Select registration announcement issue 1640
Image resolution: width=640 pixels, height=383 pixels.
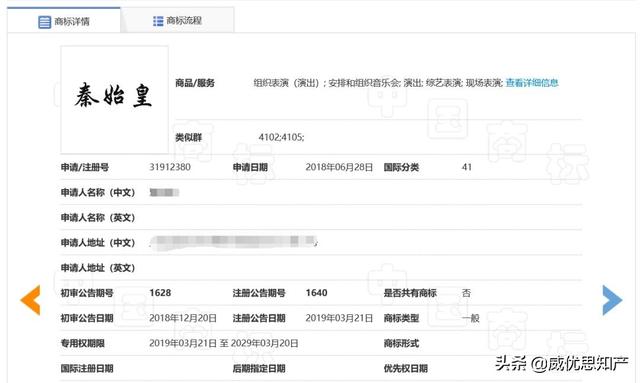pyautogui.click(x=316, y=293)
